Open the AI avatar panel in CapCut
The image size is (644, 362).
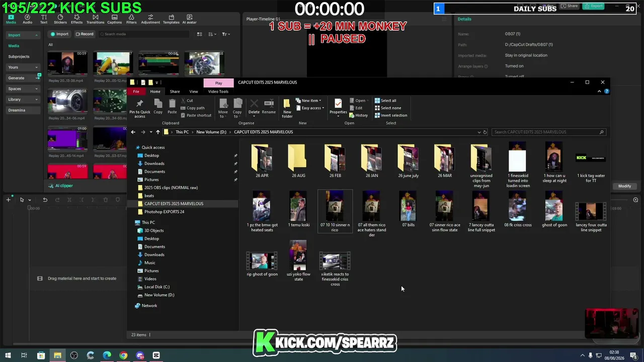point(189,19)
